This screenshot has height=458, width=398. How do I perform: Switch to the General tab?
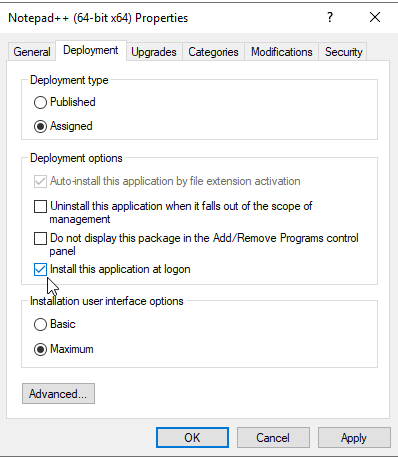[32, 52]
